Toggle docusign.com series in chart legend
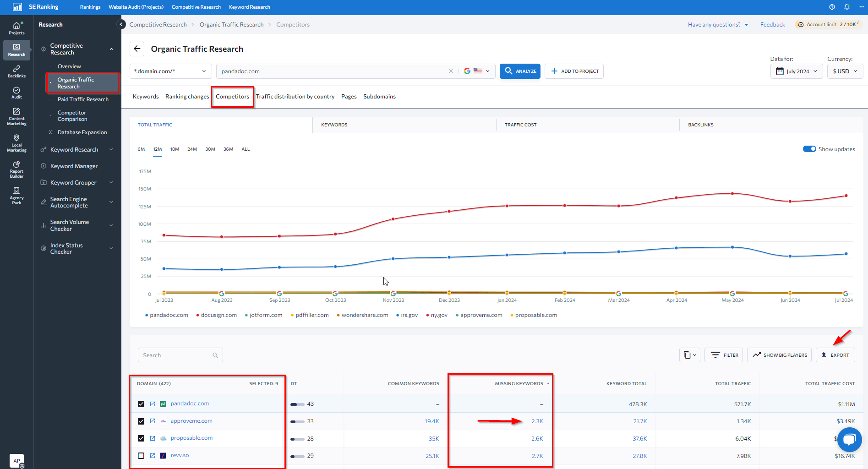The height and width of the screenshot is (469, 868). (217, 315)
